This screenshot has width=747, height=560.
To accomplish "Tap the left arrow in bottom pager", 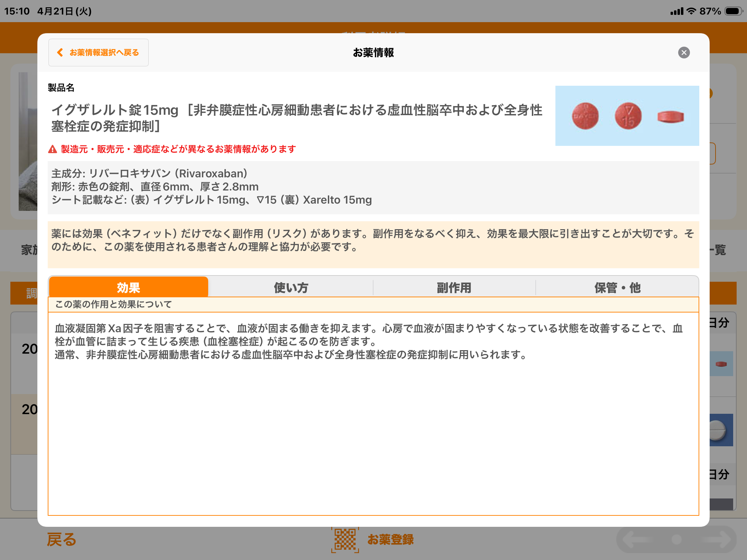I will click(637, 540).
